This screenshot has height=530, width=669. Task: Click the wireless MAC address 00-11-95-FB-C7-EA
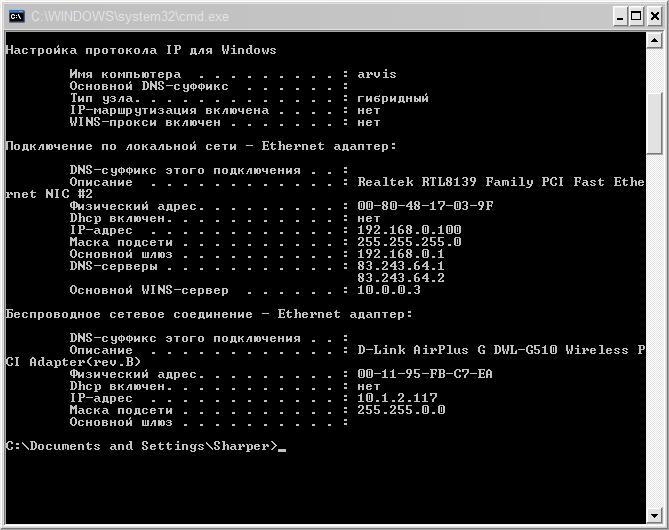(425, 374)
